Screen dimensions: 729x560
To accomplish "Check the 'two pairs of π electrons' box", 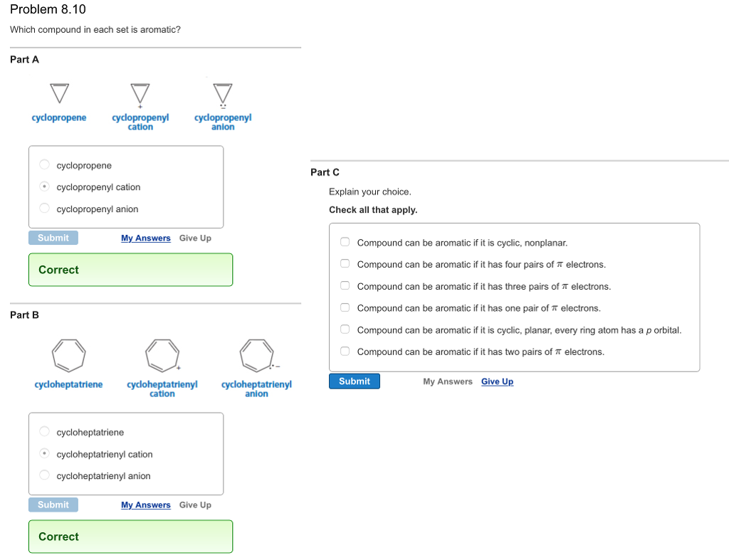I will 345,352.
